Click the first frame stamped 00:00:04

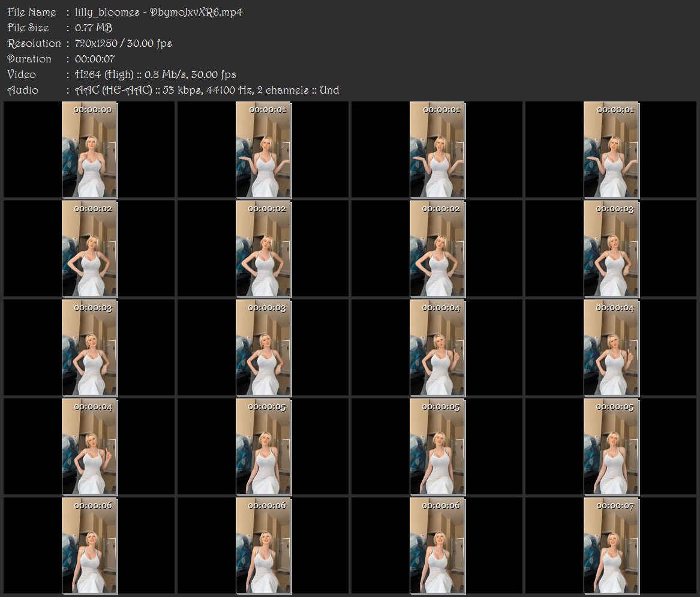tap(437, 347)
